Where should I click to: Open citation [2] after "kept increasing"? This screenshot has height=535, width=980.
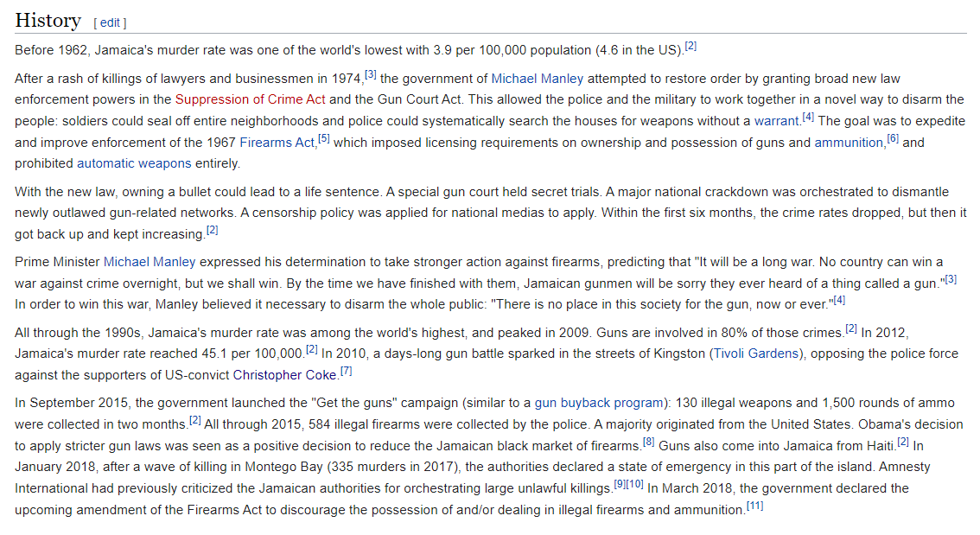pos(213,230)
